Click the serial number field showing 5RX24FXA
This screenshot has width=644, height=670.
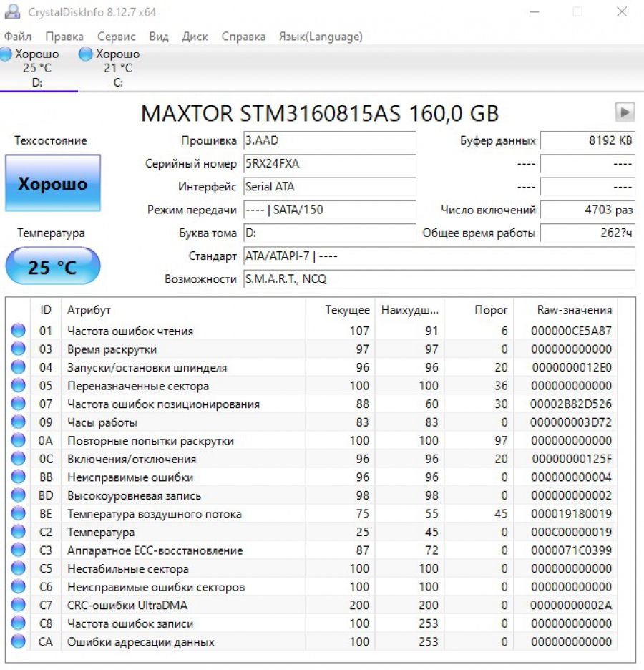pos(329,163)
